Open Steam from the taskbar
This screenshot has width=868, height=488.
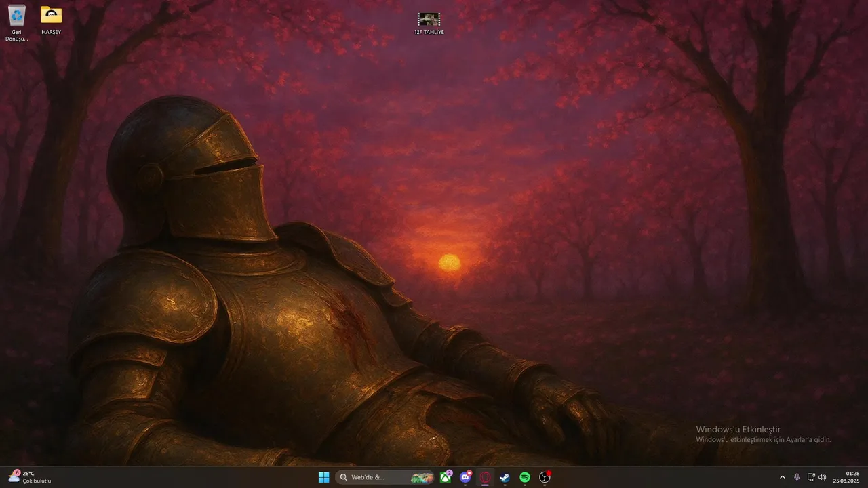pyautogui.click(x=505, y=477)
